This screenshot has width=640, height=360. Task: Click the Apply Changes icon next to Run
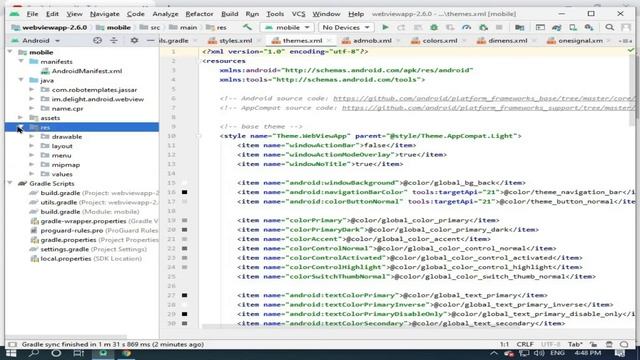click(401, 27)
